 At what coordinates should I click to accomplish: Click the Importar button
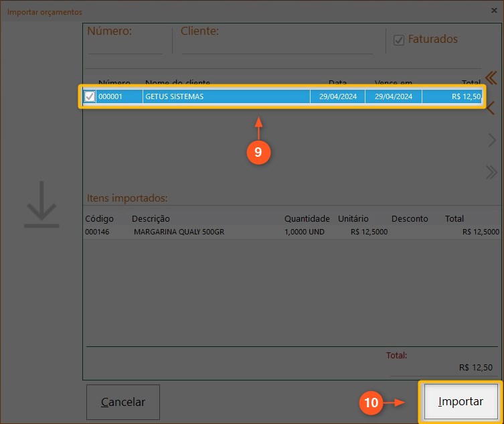click(x=460, y=402)
